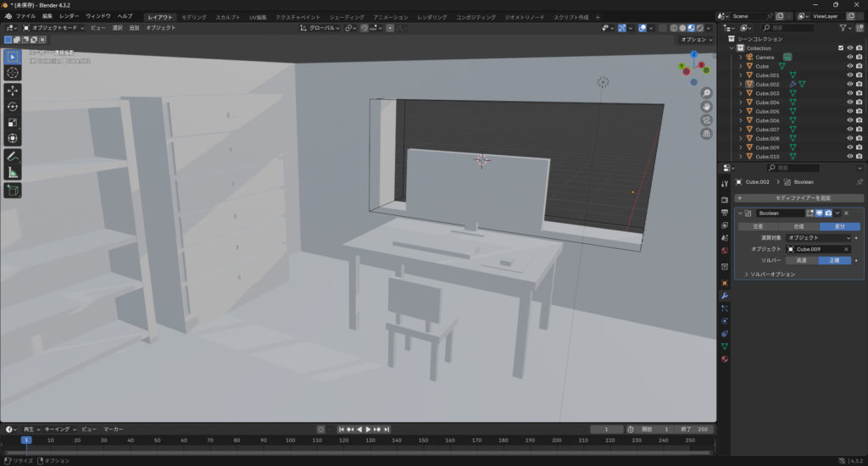Click the 3D cursor tool
Viewport: 868px width, 466px height.
13,73
